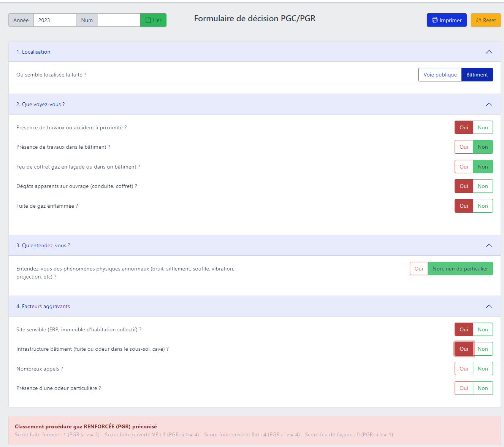Screen dimensions: 504x447
Task: Choose Oui for travaux dans le bâtiment
Action: point(464,147)
